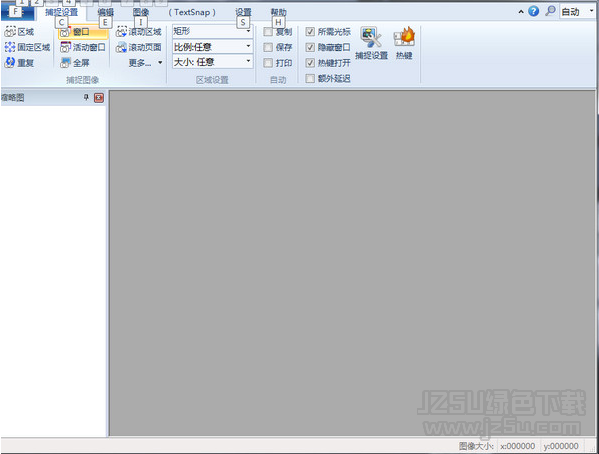This screenshot has height=454, width=599.
Task: Click the 缩略图 panel title
Action: (x=13, y=98)
